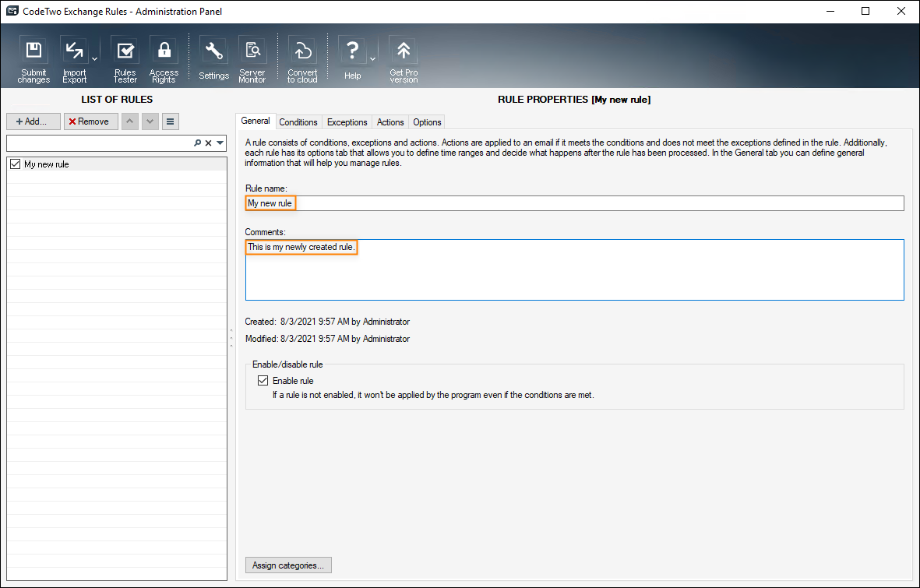The image size is (920, 588).
Task: Open the Actions tab
Action: (x=390, y=122)
